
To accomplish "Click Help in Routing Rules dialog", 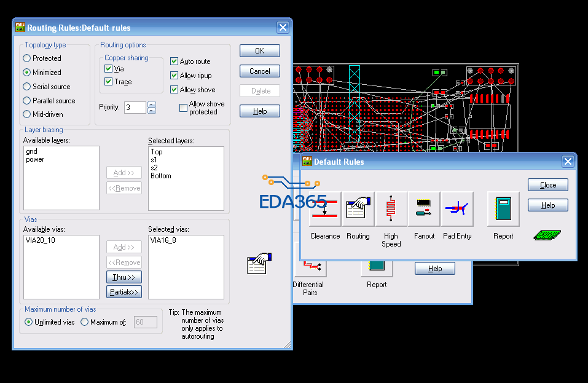I will [x=260, y=111].
